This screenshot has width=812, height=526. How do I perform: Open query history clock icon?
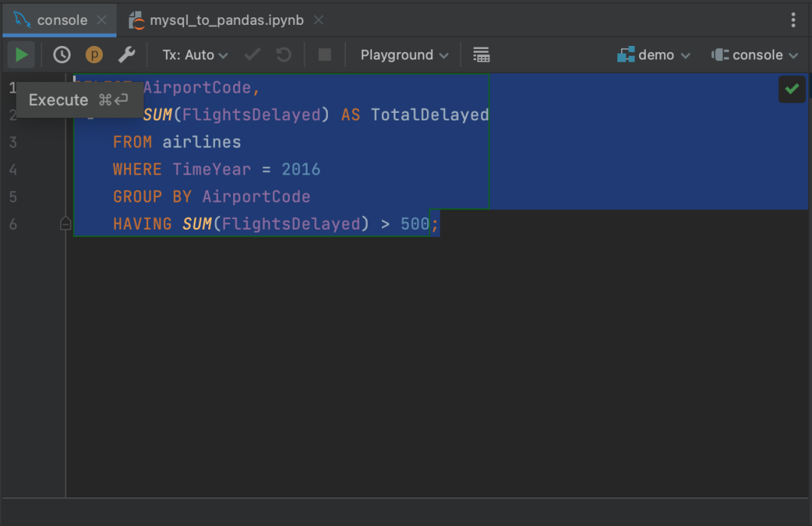62,55
